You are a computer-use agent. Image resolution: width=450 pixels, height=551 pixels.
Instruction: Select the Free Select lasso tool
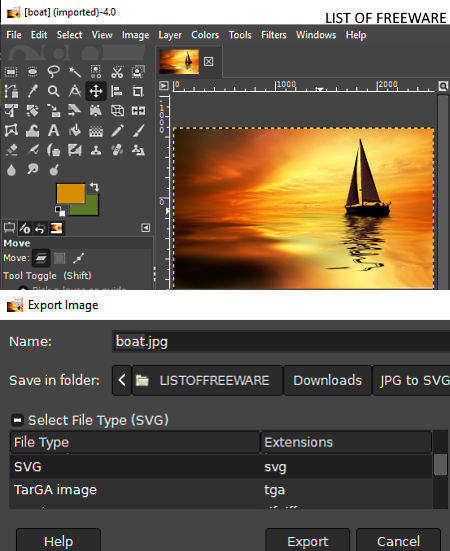point(53,72)
